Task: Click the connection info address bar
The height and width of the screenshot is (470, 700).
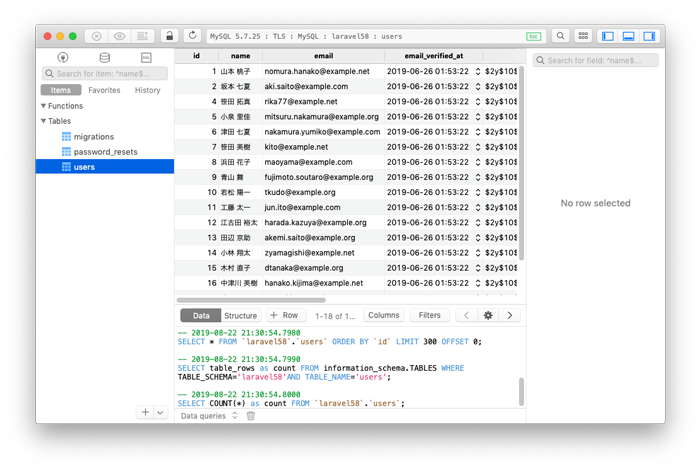Action: tap(375, 36)
